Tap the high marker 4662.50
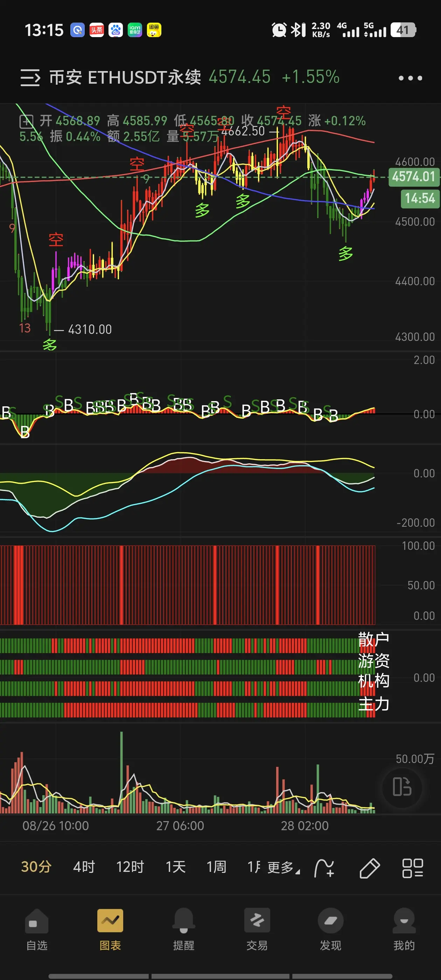 pos(243,131)
